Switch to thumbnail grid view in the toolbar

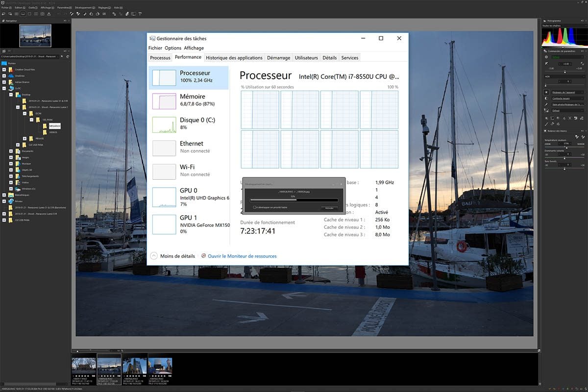[16, 14]
